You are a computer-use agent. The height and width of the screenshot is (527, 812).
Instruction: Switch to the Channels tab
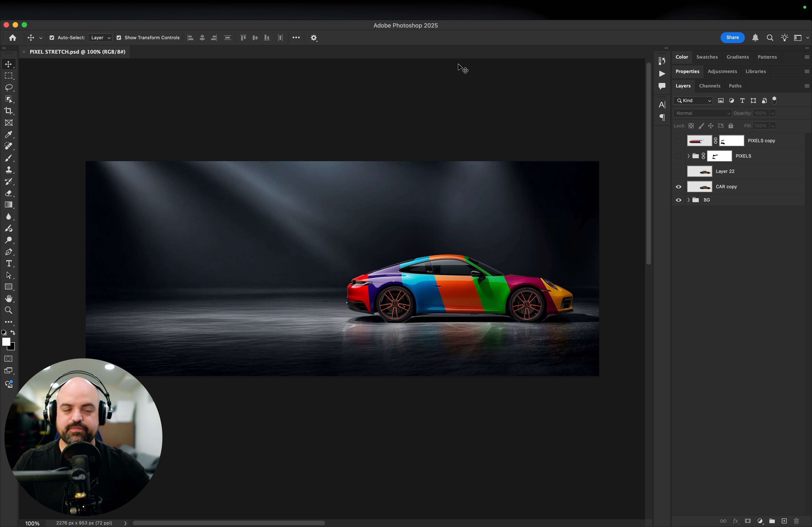709,86
